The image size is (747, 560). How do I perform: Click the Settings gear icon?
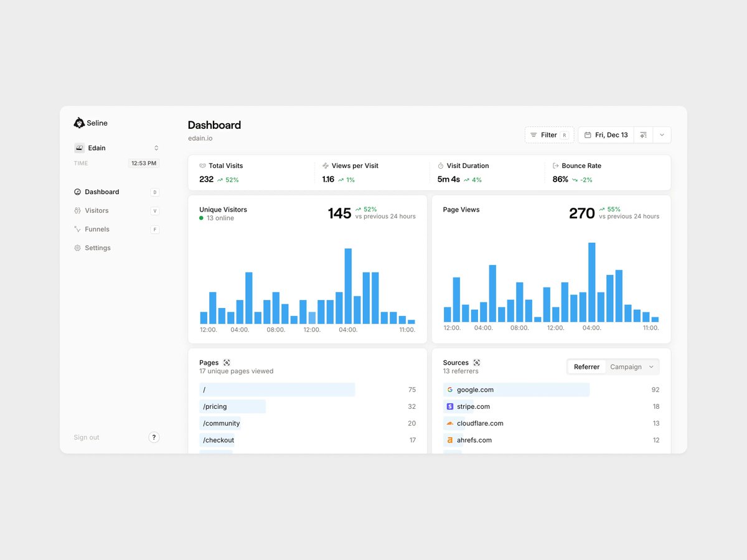(77, 248)
